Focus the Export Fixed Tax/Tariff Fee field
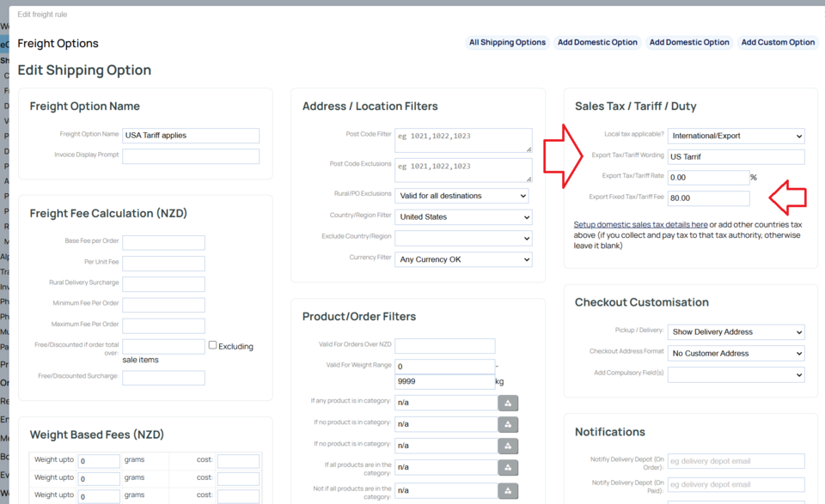This screenshot has width=825, height=504. 708,198
